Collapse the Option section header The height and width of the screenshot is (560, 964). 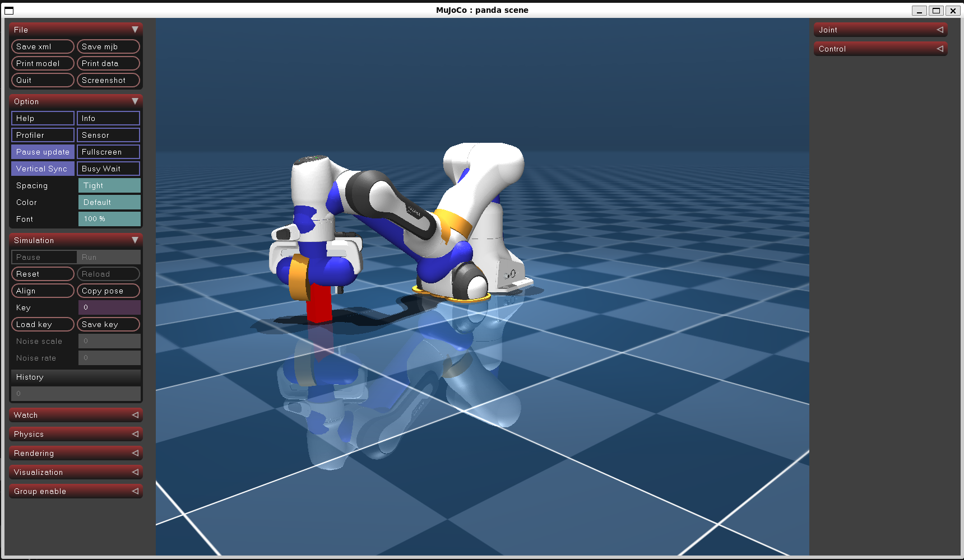tap(76, 101)
